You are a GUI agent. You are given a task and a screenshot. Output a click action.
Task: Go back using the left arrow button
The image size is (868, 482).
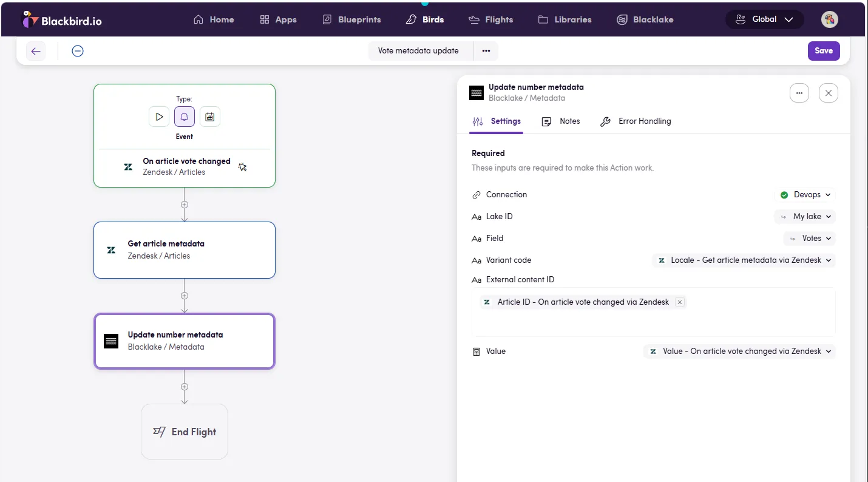[36, 51]
